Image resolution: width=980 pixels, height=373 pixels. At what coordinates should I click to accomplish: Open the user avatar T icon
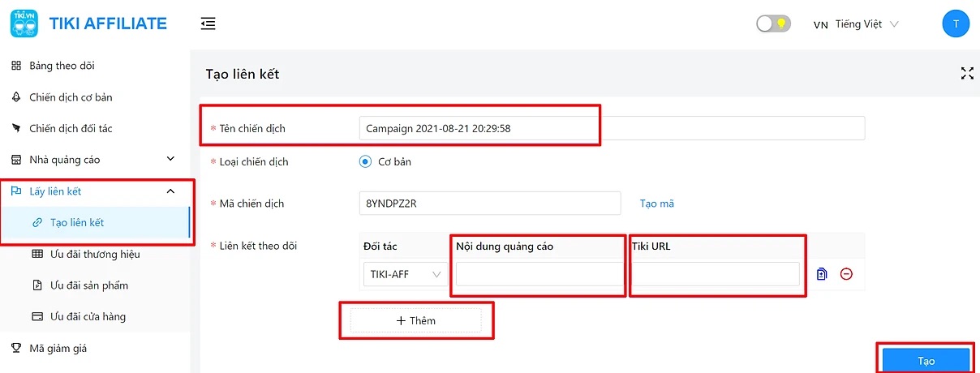(955, 24)
